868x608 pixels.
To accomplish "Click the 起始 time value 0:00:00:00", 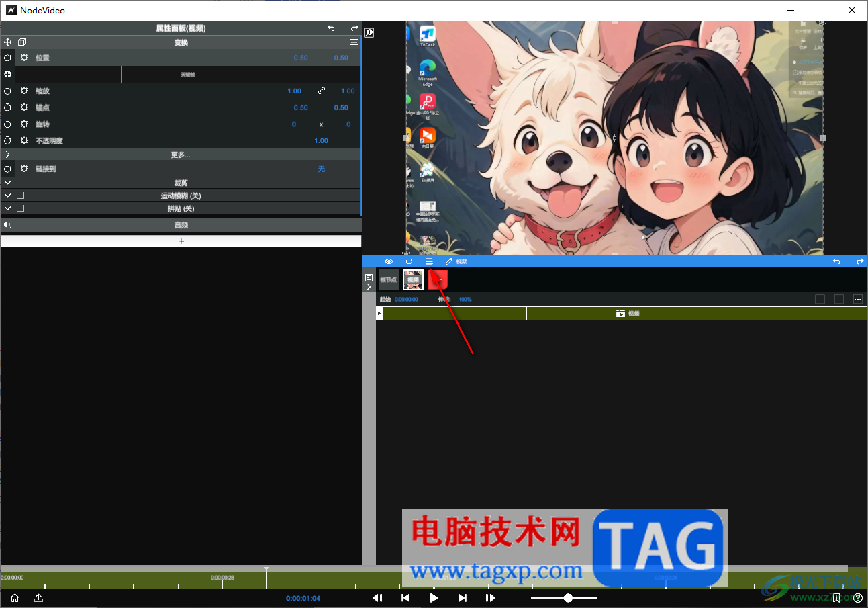I will [406, 300].
